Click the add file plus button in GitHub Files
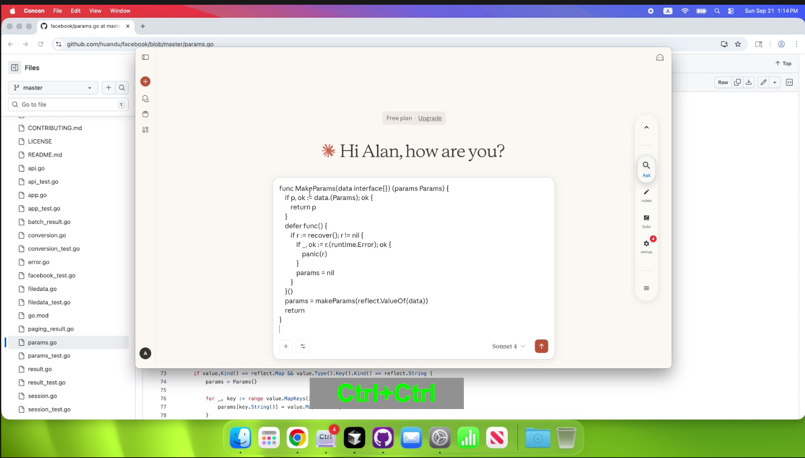This screenshot has width=805, height=458. click(108, 88)
